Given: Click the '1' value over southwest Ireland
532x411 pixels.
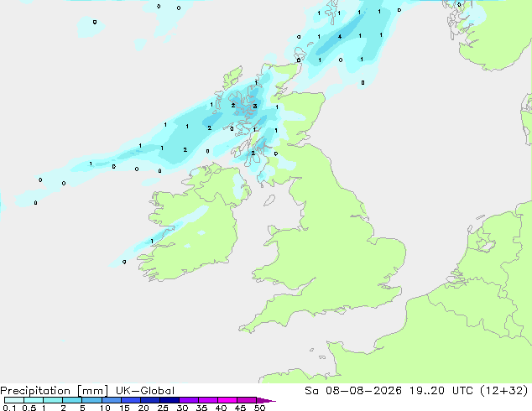Looking at the screenshot, I should coord(152,241).
